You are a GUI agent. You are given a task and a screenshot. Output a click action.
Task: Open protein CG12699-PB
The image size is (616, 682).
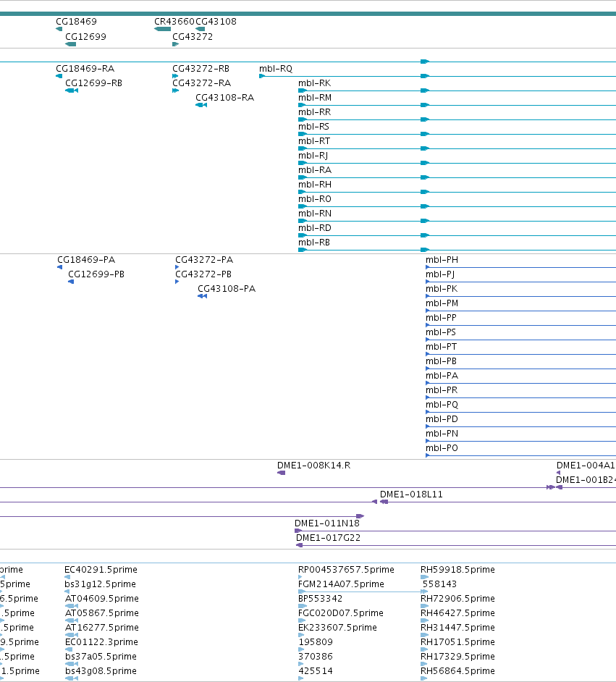(96, 274)
